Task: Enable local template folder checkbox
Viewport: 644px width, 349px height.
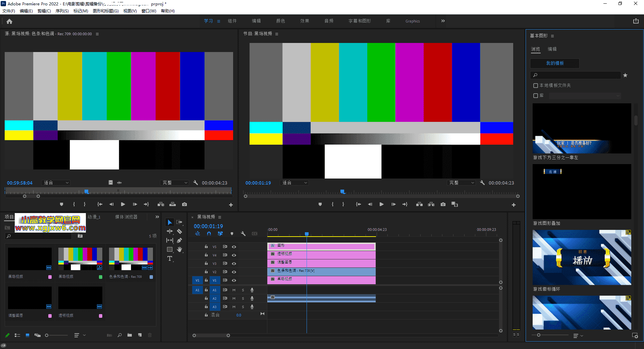Action: tap(536, 86)
